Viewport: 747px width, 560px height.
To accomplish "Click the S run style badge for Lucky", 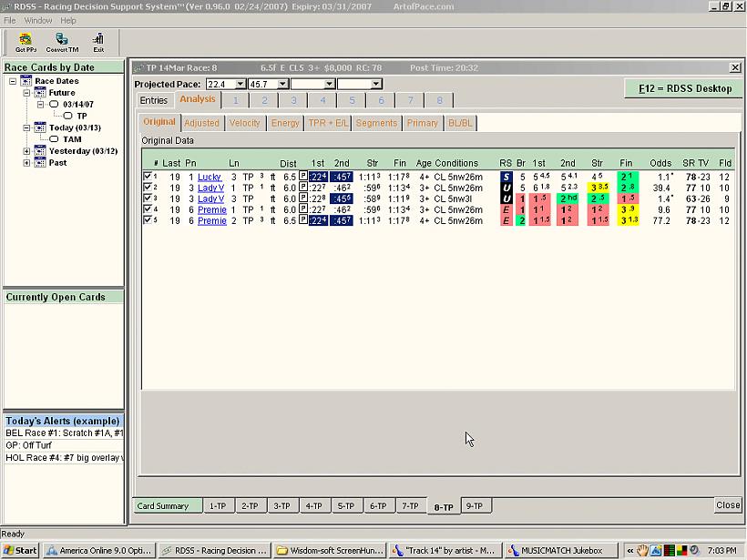I will (x=506, y=177).
